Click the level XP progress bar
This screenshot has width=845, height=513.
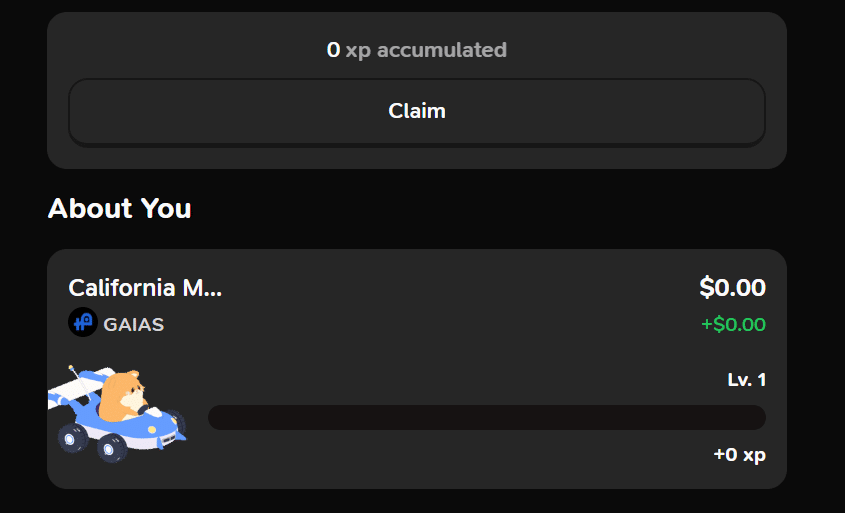(487, 418)
